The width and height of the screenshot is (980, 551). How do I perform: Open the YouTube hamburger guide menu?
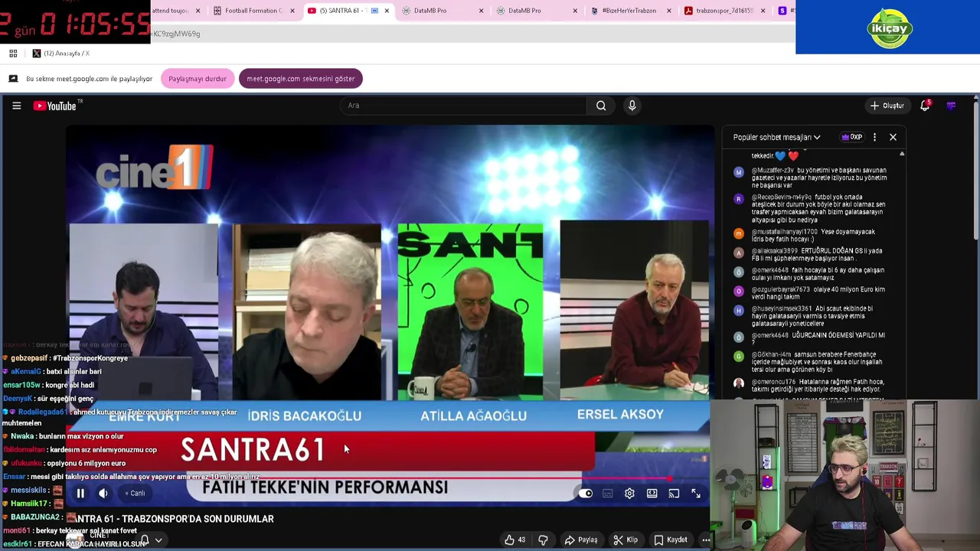pos(16,106)
